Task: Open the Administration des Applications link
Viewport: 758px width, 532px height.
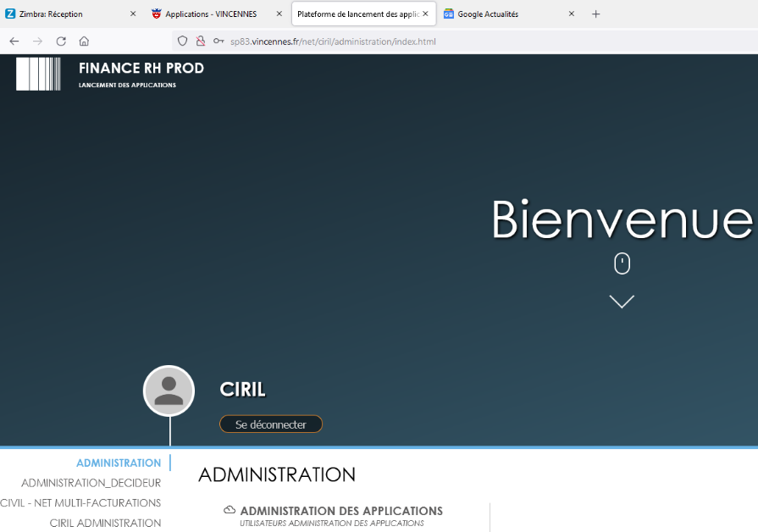Action: (x=341, y=511)
